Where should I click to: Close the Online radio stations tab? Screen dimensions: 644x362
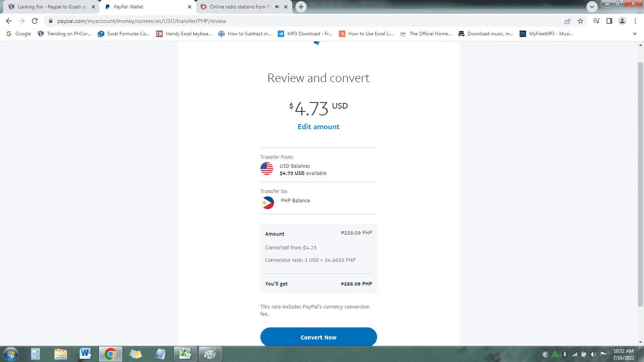(286, 7)
